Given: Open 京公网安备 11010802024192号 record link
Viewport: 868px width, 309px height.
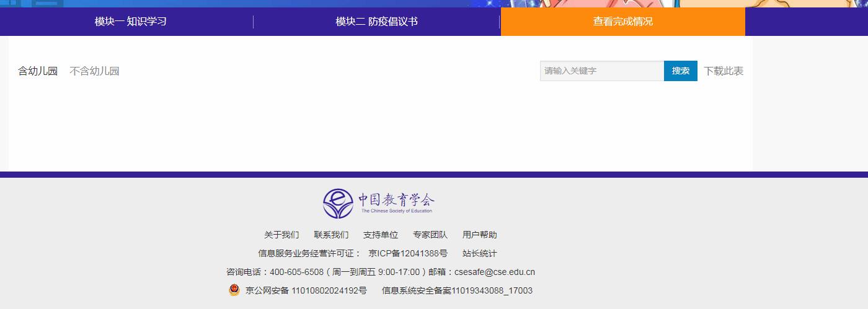Looking at the screenshot, I should [306, 290].
